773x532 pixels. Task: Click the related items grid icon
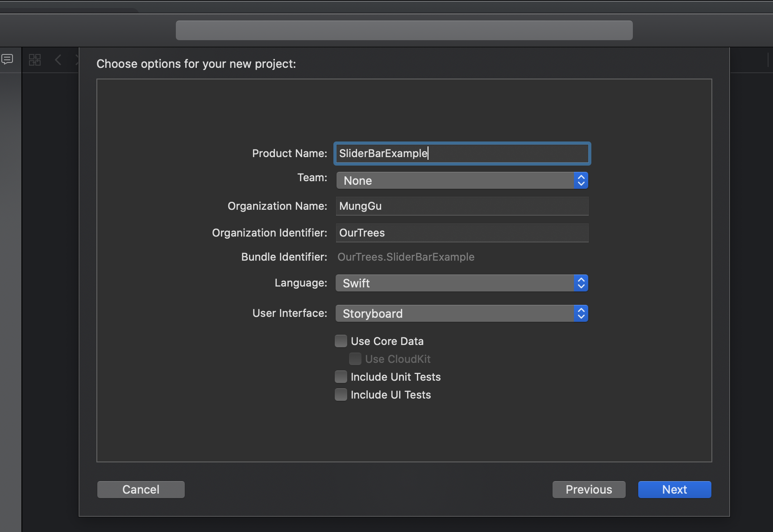click(35, 60)
